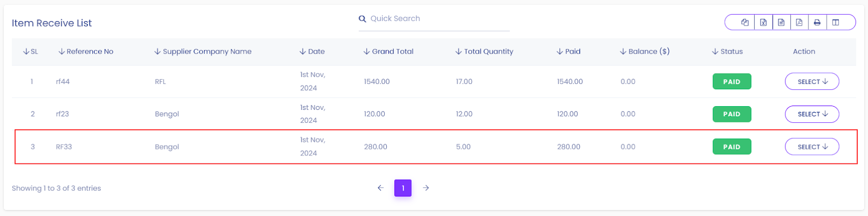
Task: Click Bengol supplier in RF33 row
Action: [x=167, y=147]
